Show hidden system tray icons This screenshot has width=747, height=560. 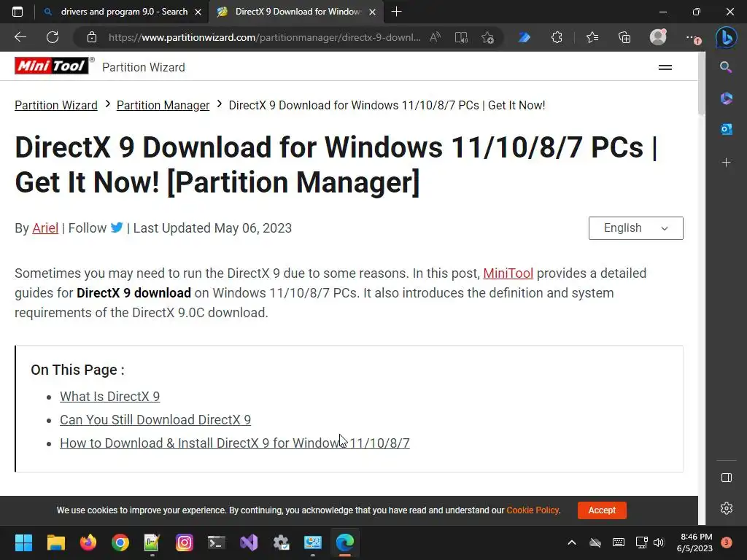[572, 542]
